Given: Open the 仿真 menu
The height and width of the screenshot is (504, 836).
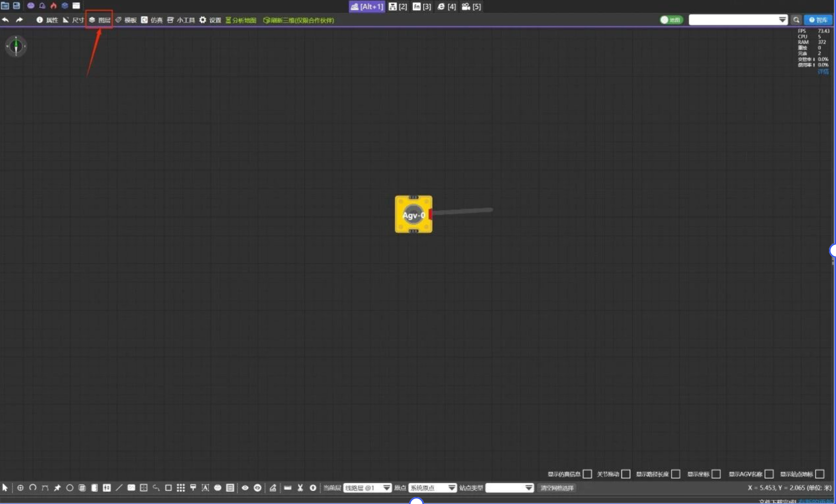Looking at the screenshot, I should click(x=151, y=20).
